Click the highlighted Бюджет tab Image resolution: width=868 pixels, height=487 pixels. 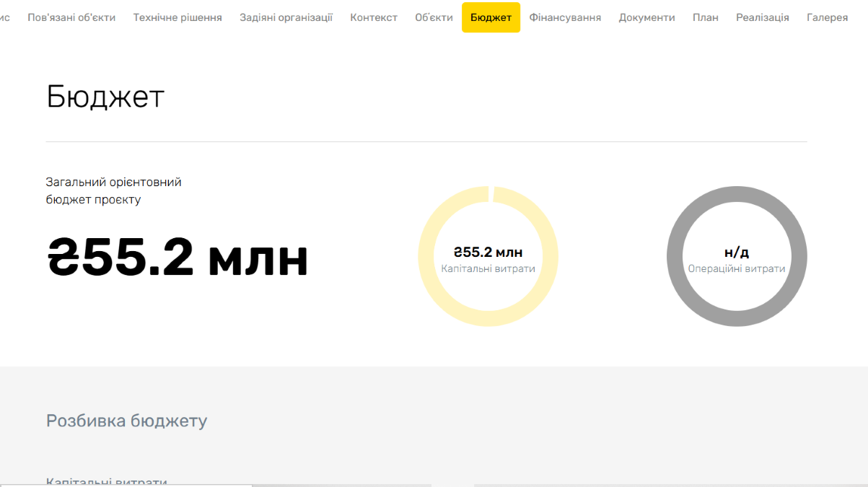point(491,17)
